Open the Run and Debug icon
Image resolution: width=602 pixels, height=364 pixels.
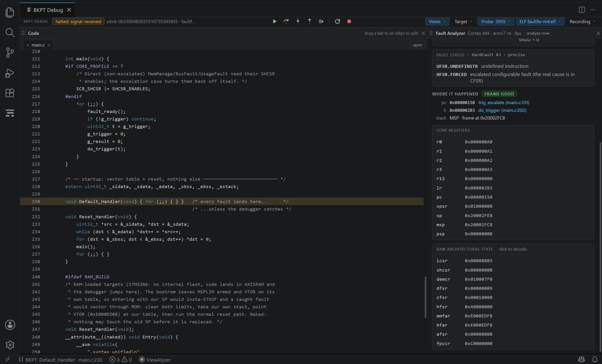click(x=10, y=73)
